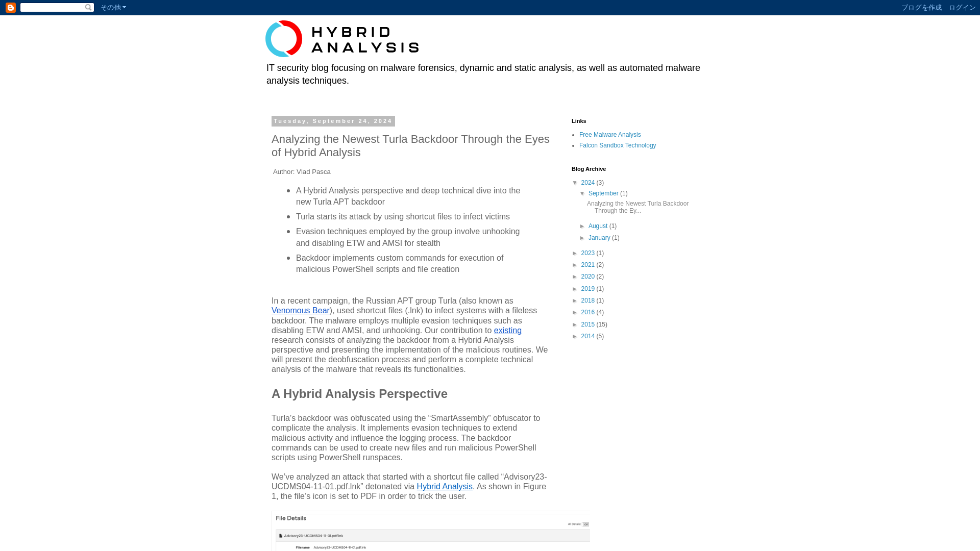Toggle the 2014 archive tree open
Image resolution: width=980 pixels, height=551 pixels.
coord(576,336)
